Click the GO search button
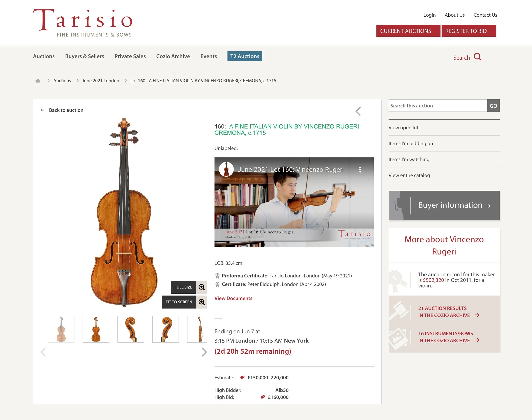This screenshot has width=532, height=420. coord(493,106)
